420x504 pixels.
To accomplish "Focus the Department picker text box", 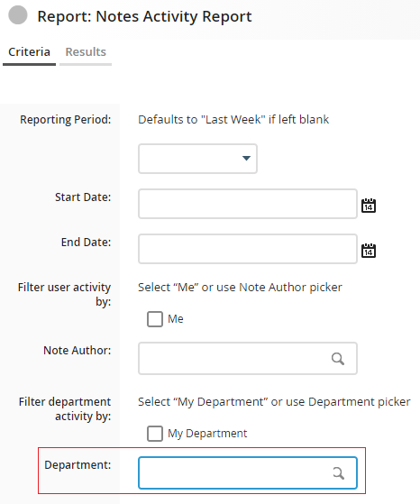I will [248, 472].
